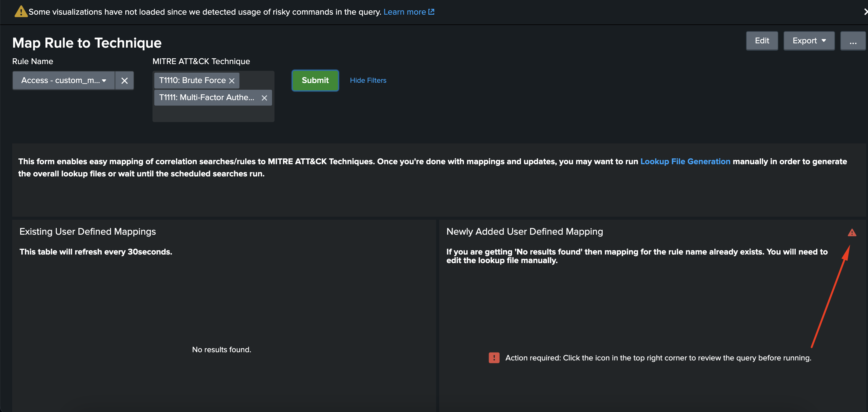This screenshot has width=868, height=412.
Task: Clear the selected Rule Name value
Action: tap(124, 81)
